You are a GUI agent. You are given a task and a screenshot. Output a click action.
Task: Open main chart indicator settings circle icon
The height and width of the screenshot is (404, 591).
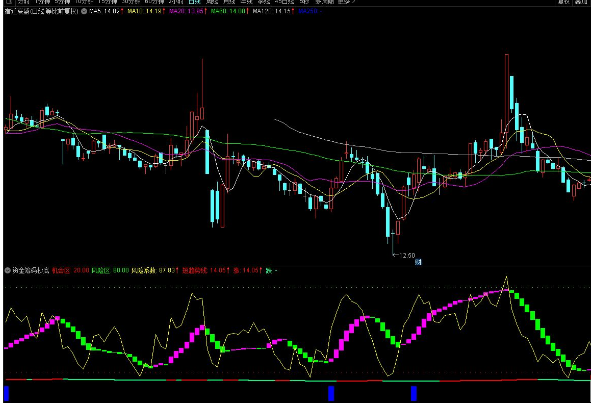click(84, 11)
